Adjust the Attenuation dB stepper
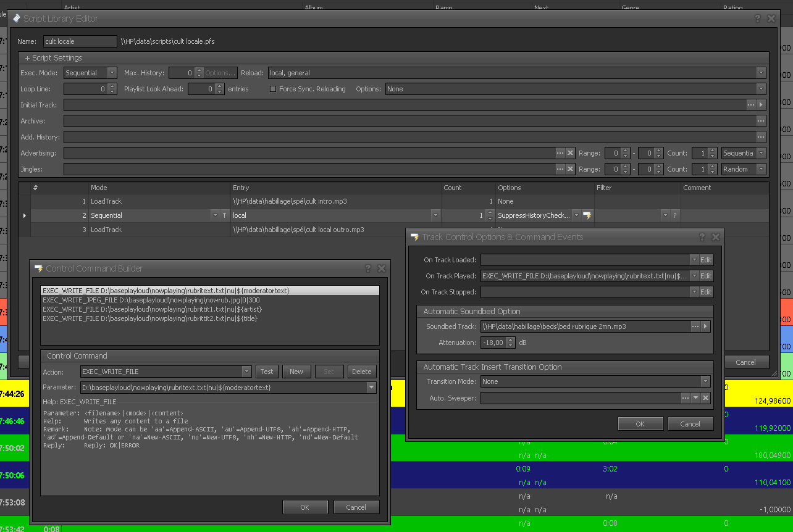Image resolution: width=793 pixels, height=532 pixels. (510, 343)
